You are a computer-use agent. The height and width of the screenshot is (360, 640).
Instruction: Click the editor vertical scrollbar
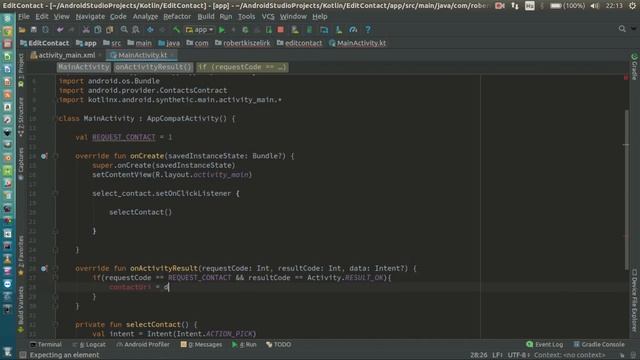[x=626, y=190]
